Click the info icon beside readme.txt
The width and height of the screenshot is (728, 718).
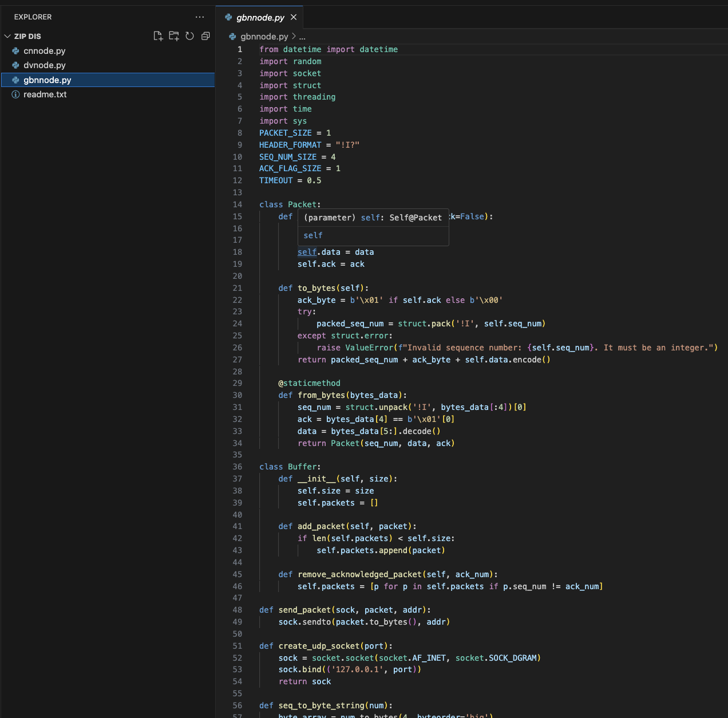15,94
